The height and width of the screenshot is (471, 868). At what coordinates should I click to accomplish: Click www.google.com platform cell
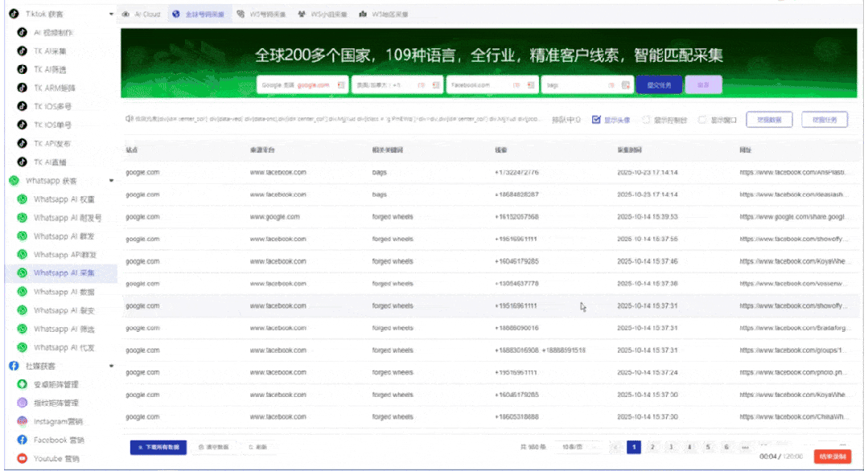click(x=274, y=217)
